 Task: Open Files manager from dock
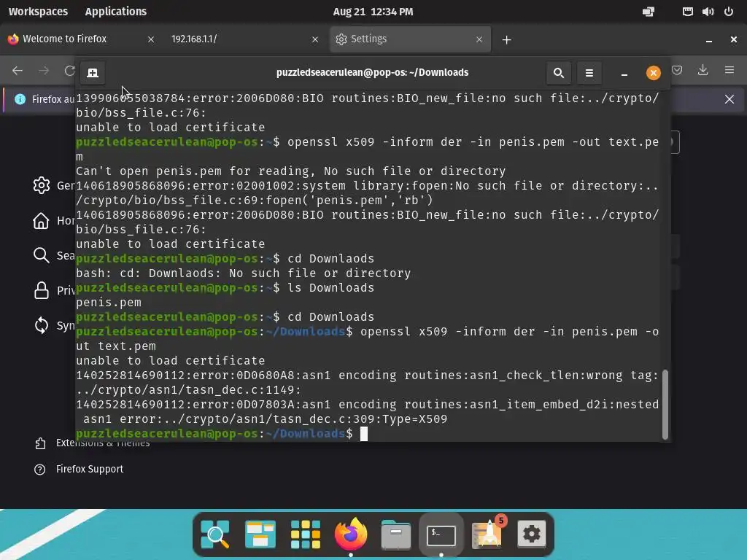click(396, 534)
